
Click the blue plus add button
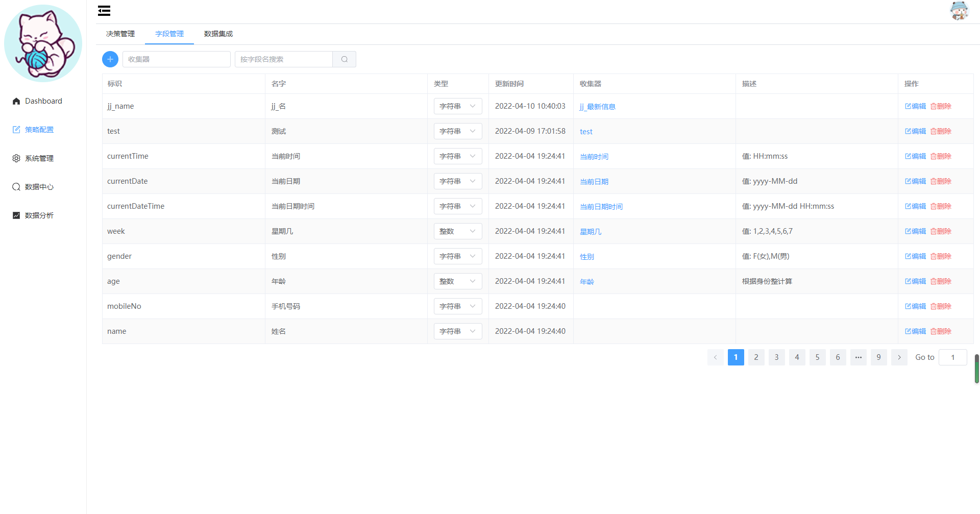point(110,59)
